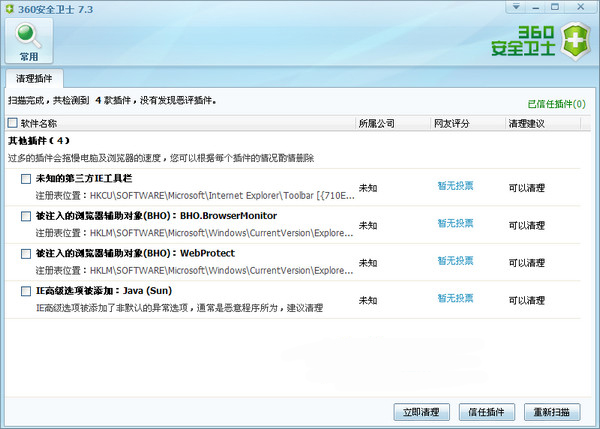Open the 已信任插件(0) link
This screenshot has width=600, height=429.
pos(557,104)
